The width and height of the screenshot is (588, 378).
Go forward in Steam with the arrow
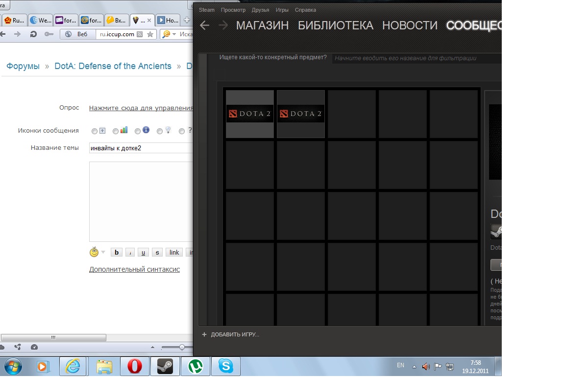(223, 25)
